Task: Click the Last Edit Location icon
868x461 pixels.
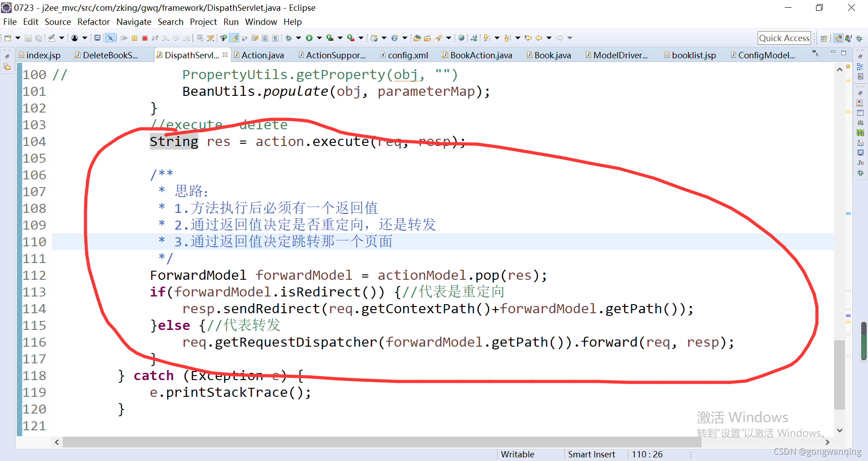Action: coord(528,38)
